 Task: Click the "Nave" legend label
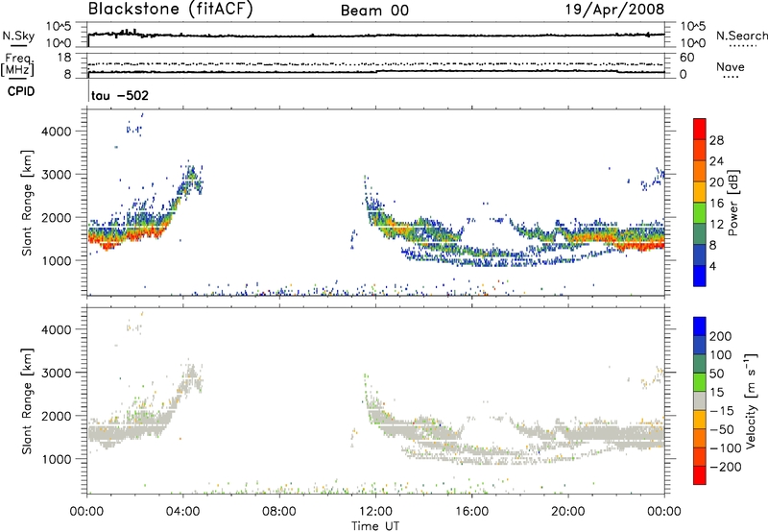(x=731, y=66)
